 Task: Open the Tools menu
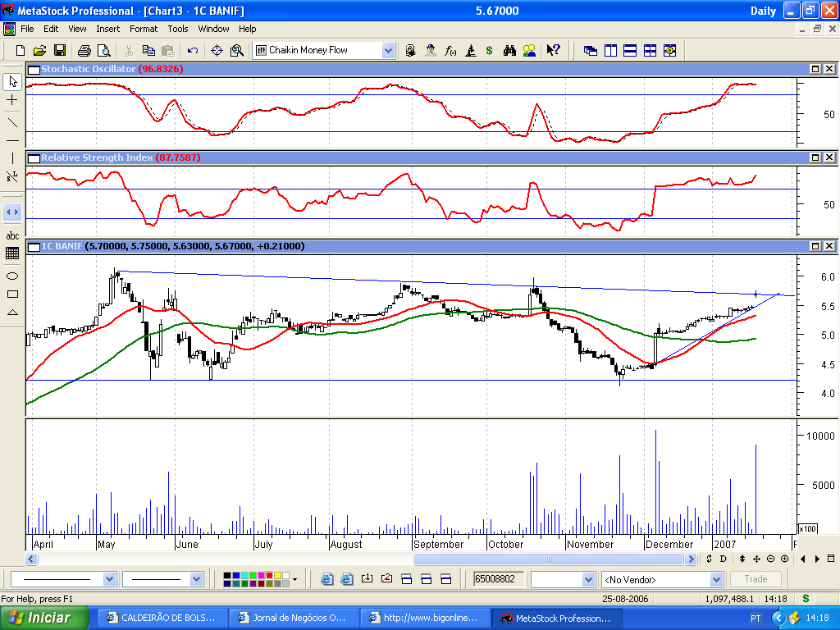tap(178, 29)
